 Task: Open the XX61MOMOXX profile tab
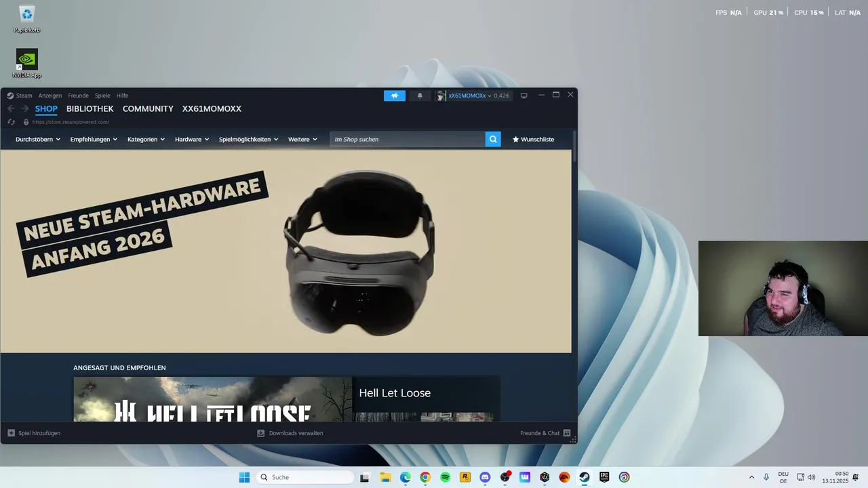pyautogui.click(x=212, y=108)
